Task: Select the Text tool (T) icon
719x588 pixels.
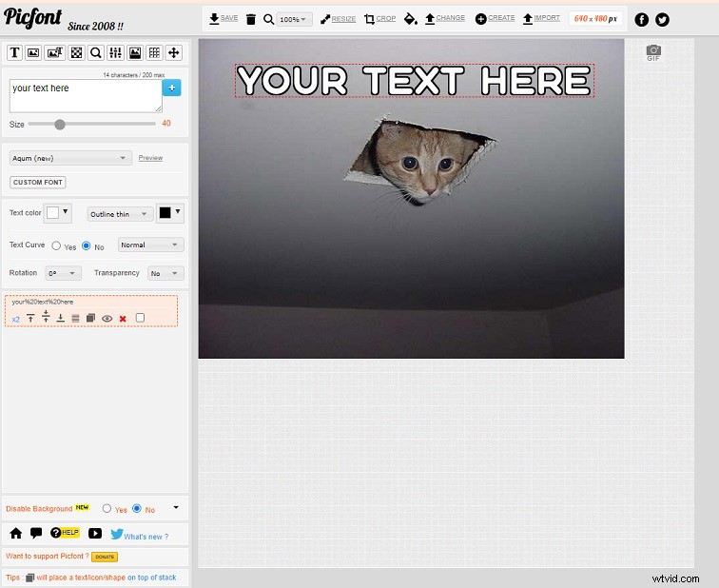Action: [14, 52]
